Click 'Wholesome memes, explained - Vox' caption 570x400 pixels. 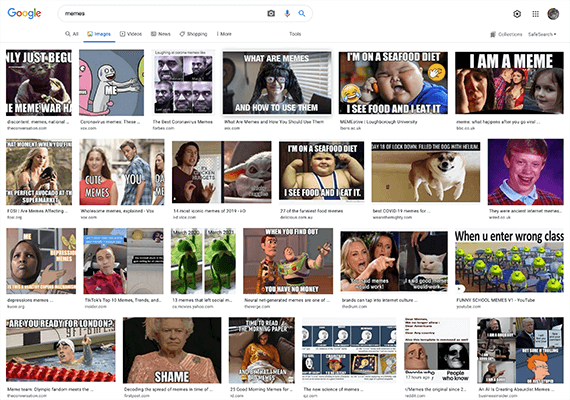click(x=117, y=211)
